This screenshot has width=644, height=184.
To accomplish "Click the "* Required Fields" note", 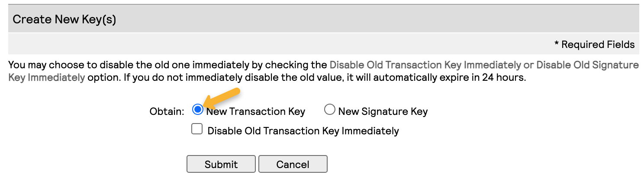I will pyautogui.click(x=594, y=44).
